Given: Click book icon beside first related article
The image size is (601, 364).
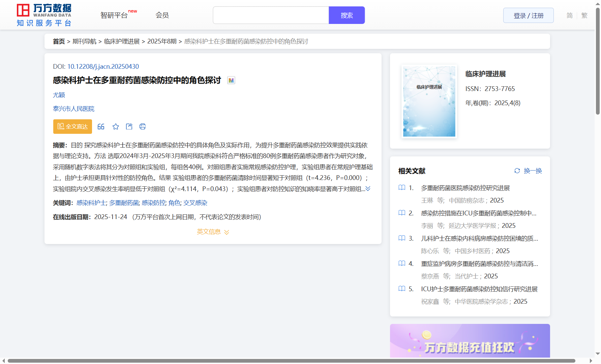Looking at the screenshot, I should pos(402,188).
